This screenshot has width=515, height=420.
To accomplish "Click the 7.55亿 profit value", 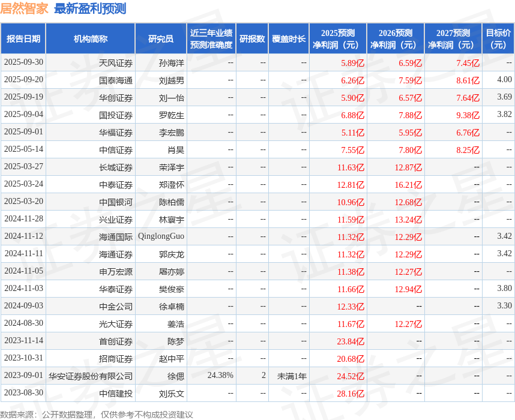I will (353, 150).
